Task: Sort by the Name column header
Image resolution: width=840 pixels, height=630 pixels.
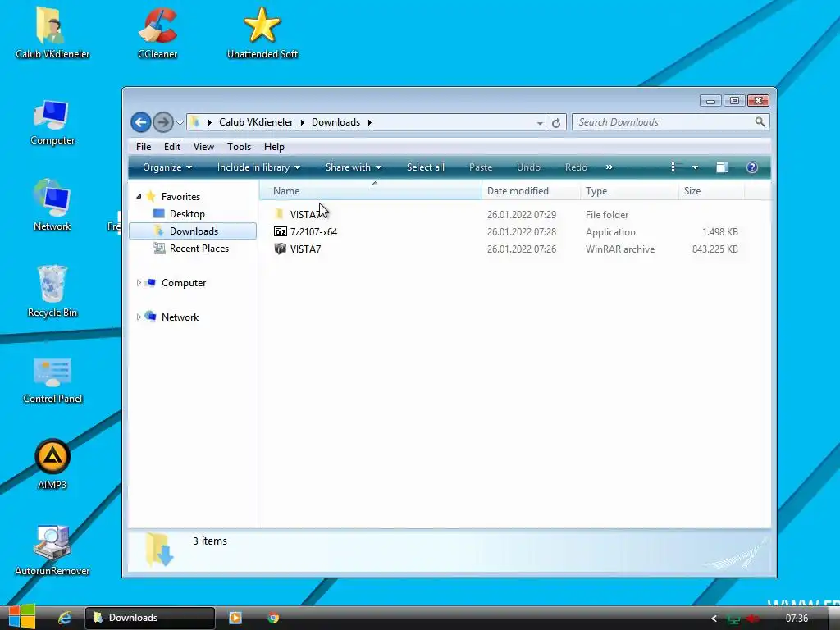Action: coord(371,190)
